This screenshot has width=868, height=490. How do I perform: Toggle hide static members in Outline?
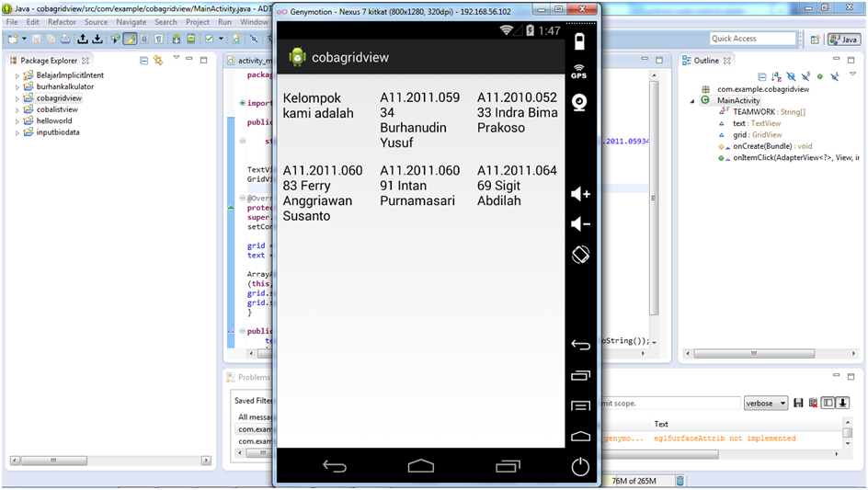click(805, 77)
